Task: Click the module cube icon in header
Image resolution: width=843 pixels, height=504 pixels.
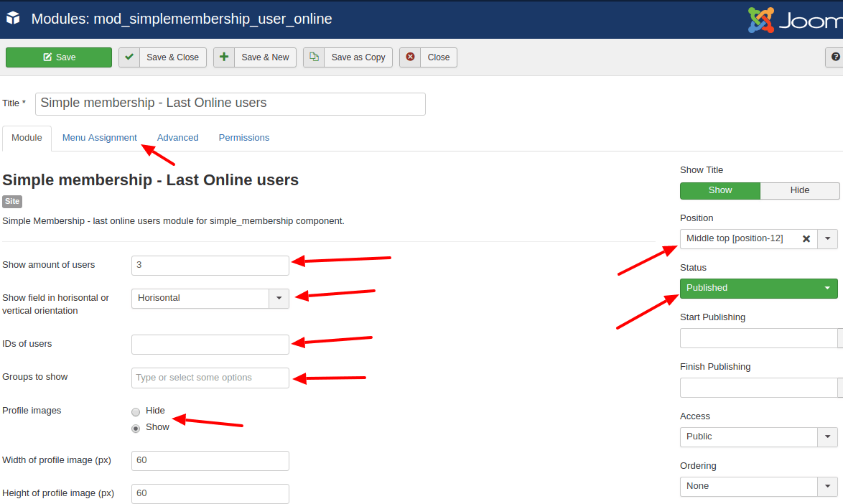Action: point(13,18)
